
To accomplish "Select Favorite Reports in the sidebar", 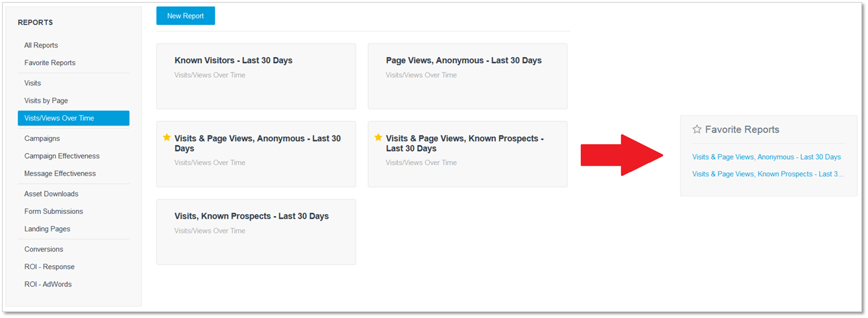I will pos(50,63).
